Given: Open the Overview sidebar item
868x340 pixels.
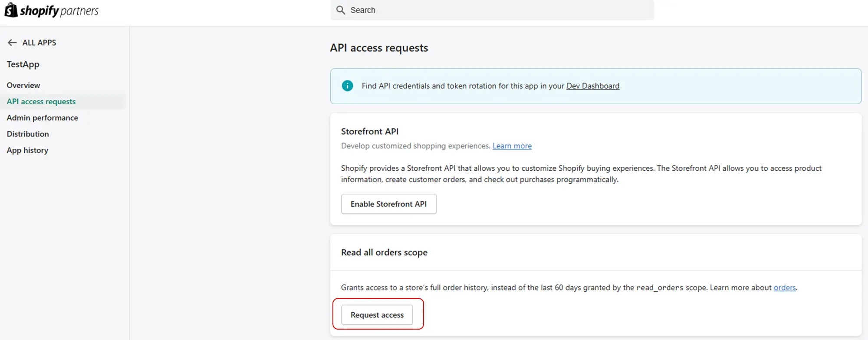Looking at the screenshot, I should [23, 85].
